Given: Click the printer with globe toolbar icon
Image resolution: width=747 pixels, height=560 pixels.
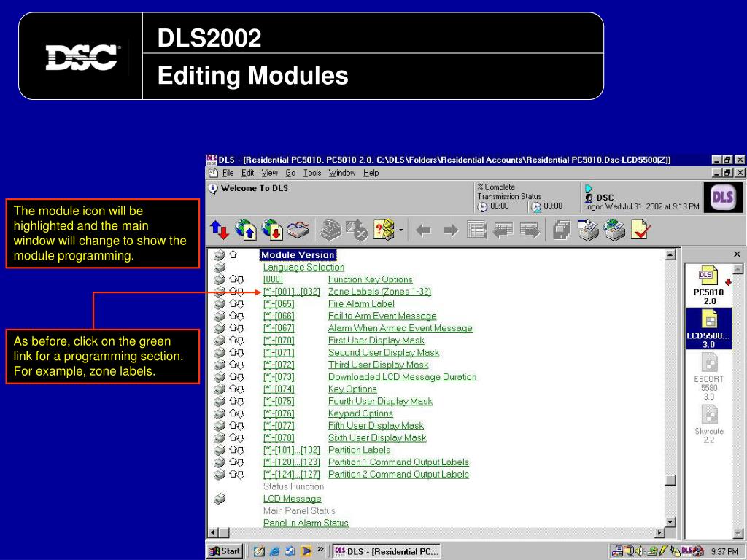Looking at the screenshot, I should 615,230.
